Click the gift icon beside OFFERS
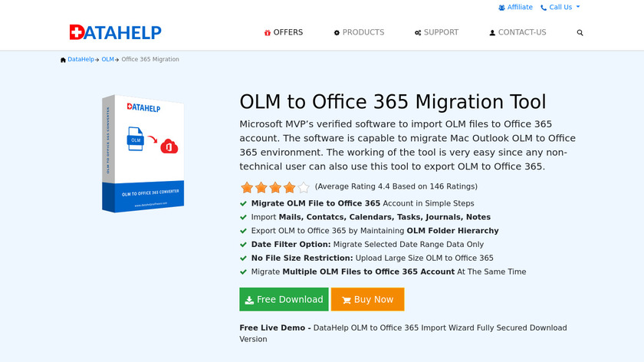Screen dimensions: 644x362 (x=268, y=32)
